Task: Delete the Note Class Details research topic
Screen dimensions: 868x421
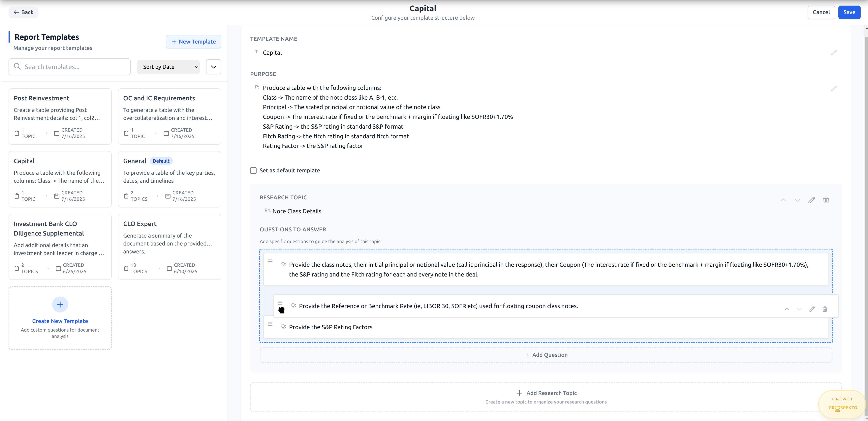Action: [x=826, y=200]
